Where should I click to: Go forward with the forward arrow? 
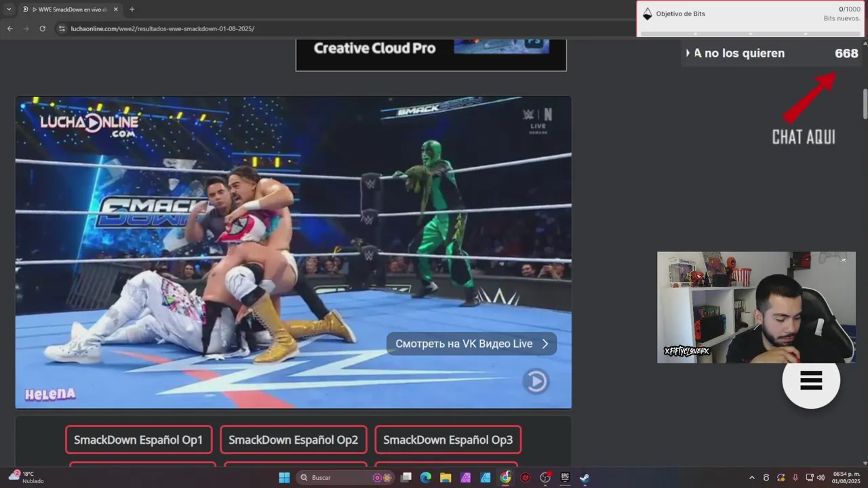click(x=26, y=28)
